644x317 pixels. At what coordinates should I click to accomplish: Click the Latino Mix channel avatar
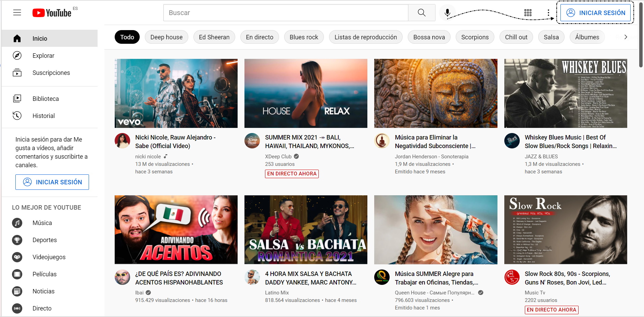[x=252, y=277]
